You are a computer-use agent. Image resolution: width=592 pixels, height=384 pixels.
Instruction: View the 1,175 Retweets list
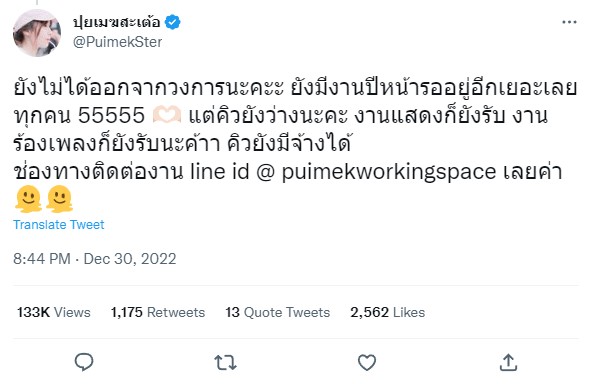click(x=158, y=312)
